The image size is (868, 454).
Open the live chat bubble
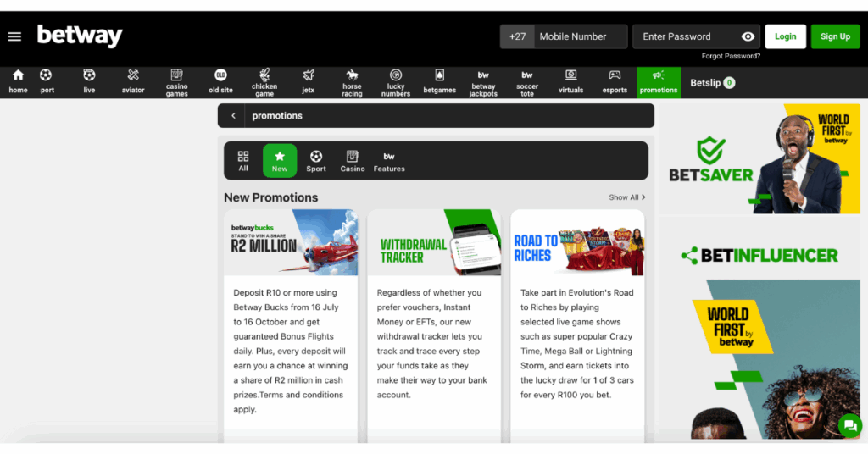click(850, 425)
